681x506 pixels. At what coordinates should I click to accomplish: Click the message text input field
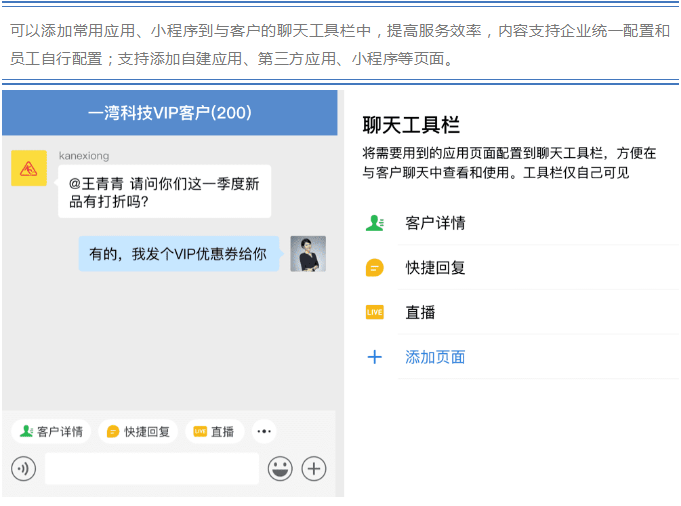(152, 469)
